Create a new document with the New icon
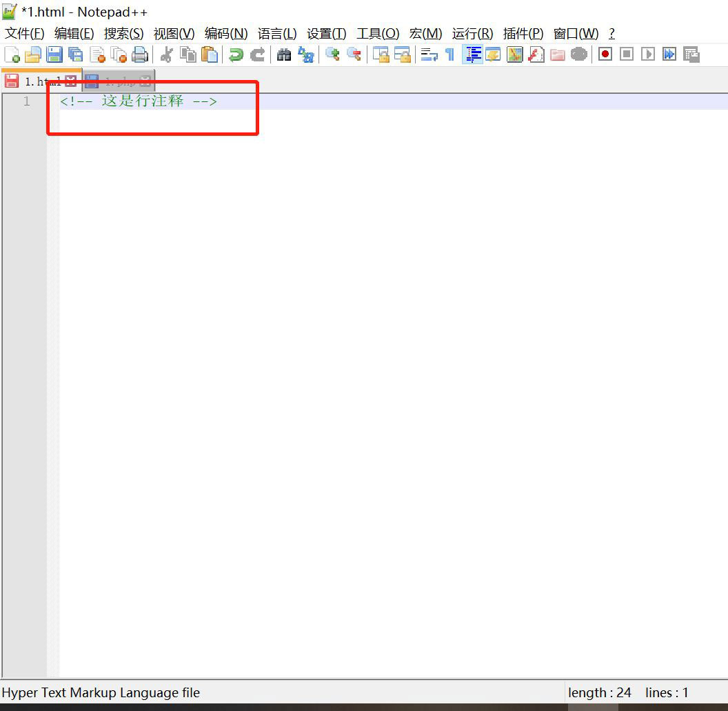Screen dimensions: 728x711 [x=12, y=54]
